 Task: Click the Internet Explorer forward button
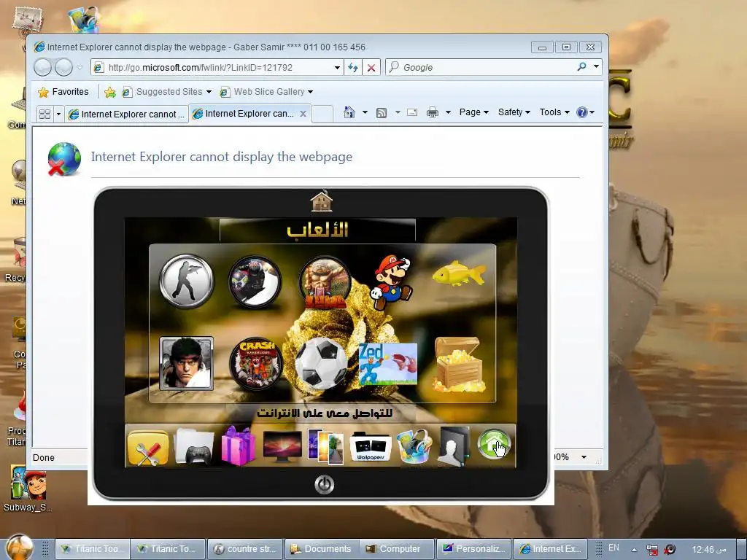point(63,67)
